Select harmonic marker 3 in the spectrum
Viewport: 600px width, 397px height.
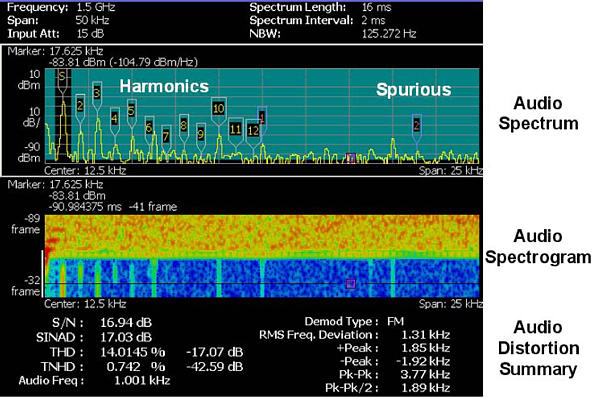pyautogui.click(x=97, y=93)
